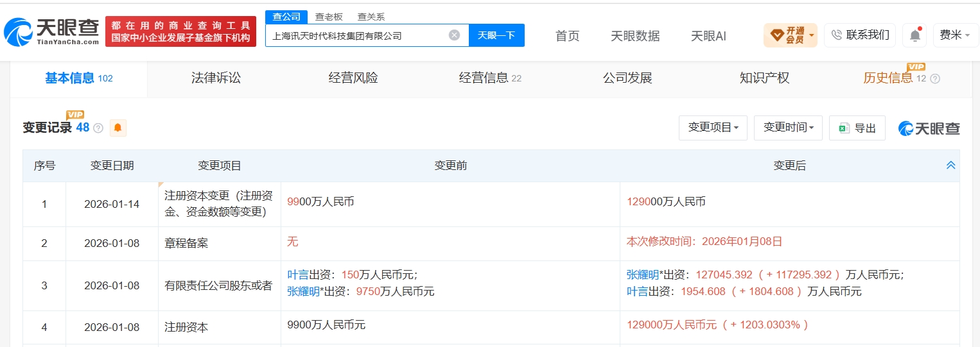Select the 9900万人民币 value in row 1
This screenshot has width=980, height=347.
(x=320, y=201)
